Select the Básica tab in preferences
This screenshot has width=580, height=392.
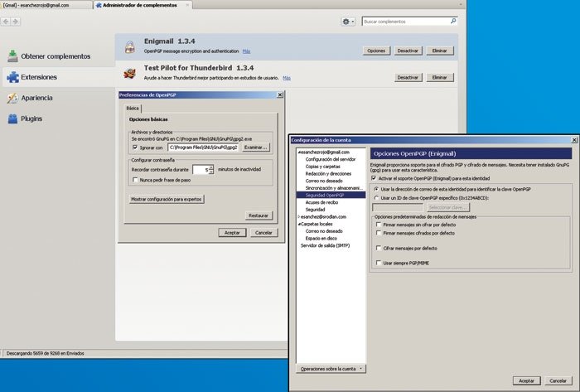pyautogui.click(x=133, y=109)
